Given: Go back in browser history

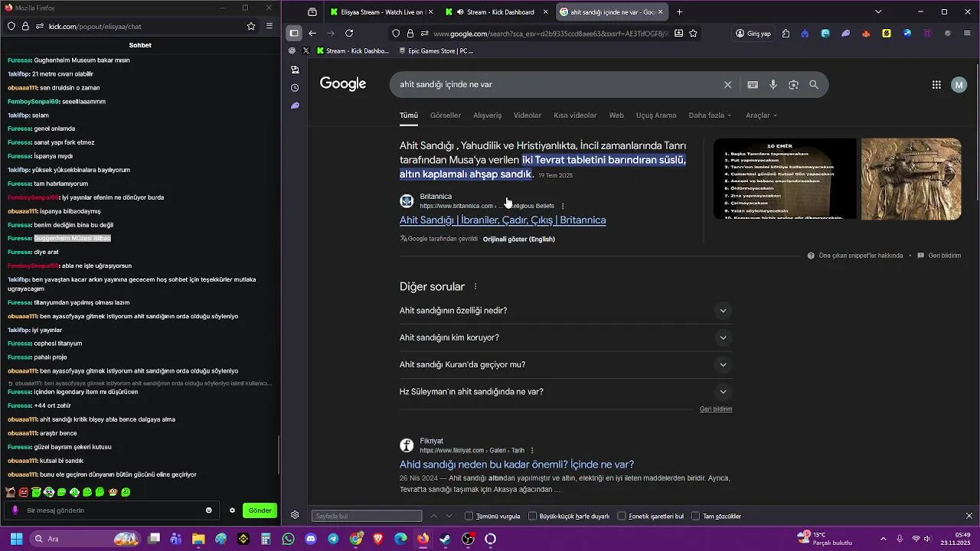Looking at the screenshot, I should pyautogui.click(x=312, y=34).
